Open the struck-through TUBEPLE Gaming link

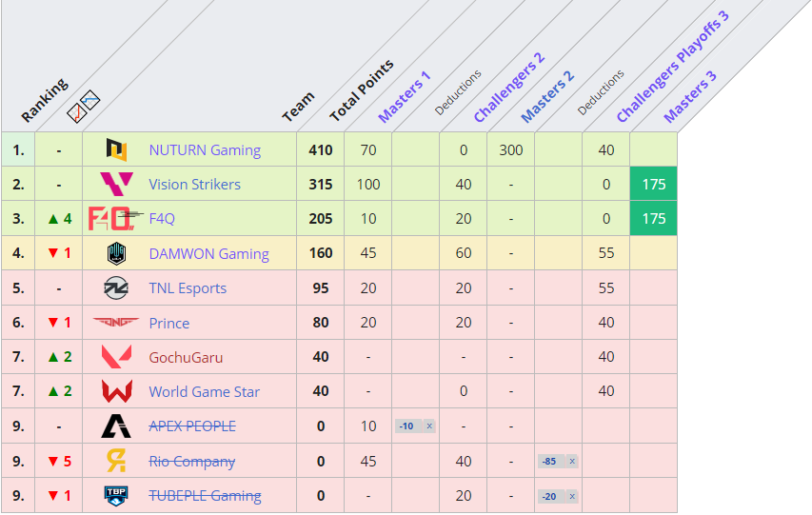click(x=205, y=496)
